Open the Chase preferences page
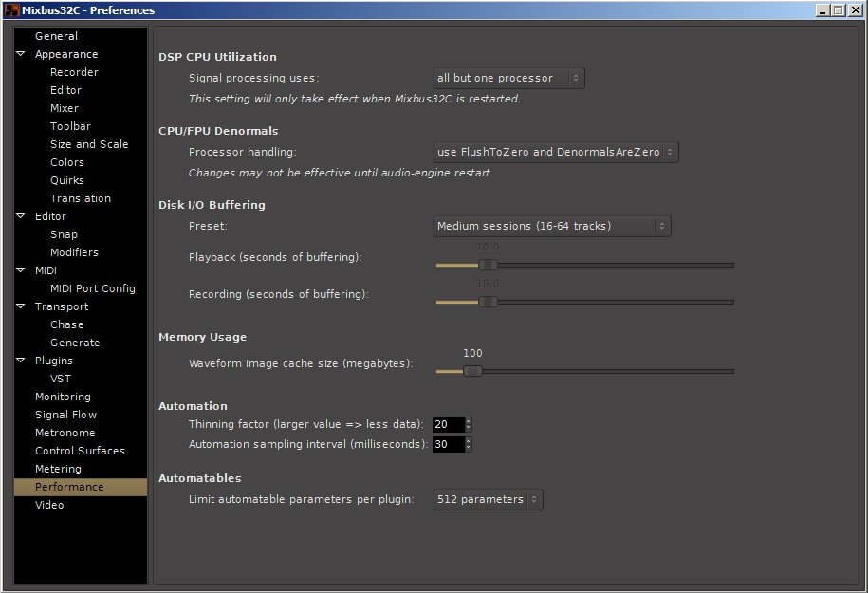The image size is (868, 593). click(x=67, y=324)
